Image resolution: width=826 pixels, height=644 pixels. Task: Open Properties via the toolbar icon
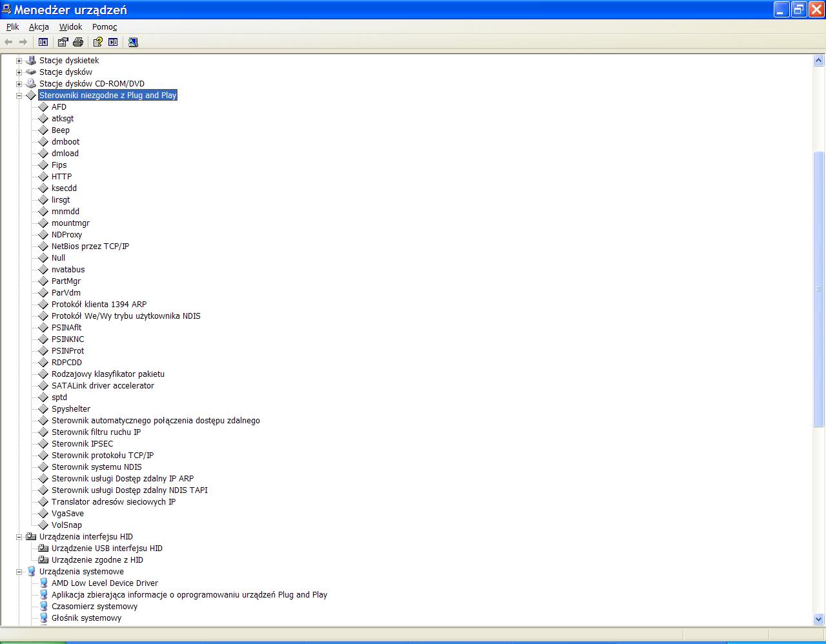tap(63, 42)
